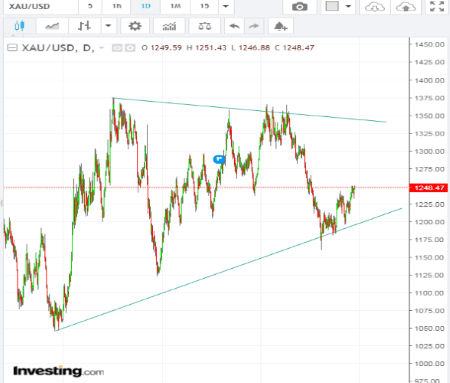Click the 1375.00 price axis label

pyautogui.click(x=429, y=98)
